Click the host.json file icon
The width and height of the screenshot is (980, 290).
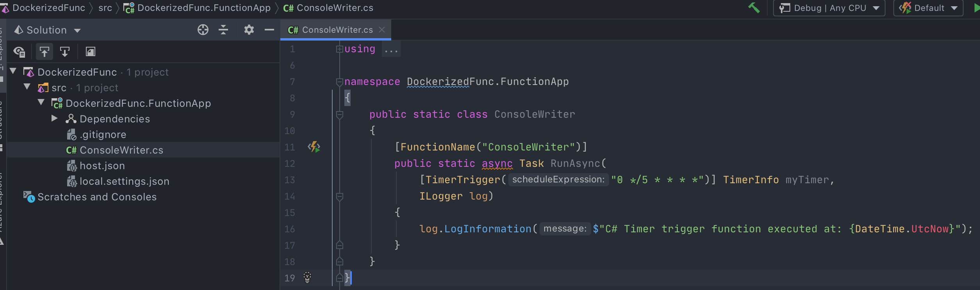pos(72,166)
